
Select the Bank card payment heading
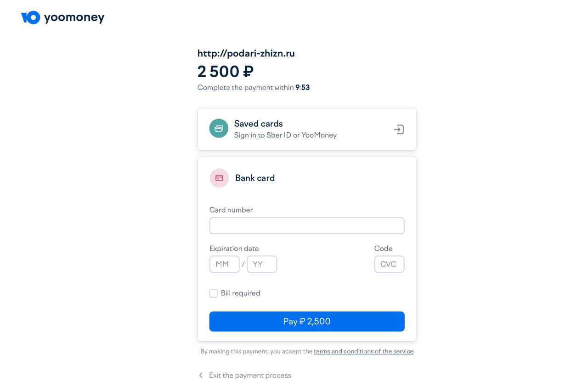click(255, 178)
